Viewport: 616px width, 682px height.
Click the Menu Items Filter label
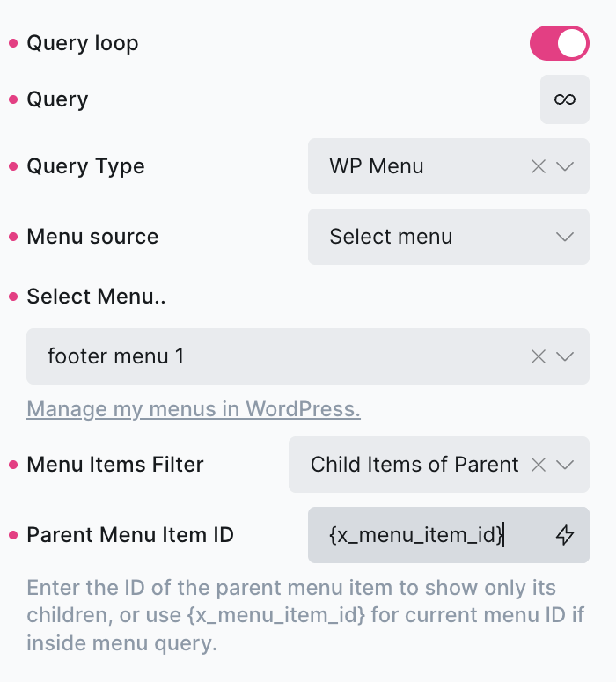[115, 465]
